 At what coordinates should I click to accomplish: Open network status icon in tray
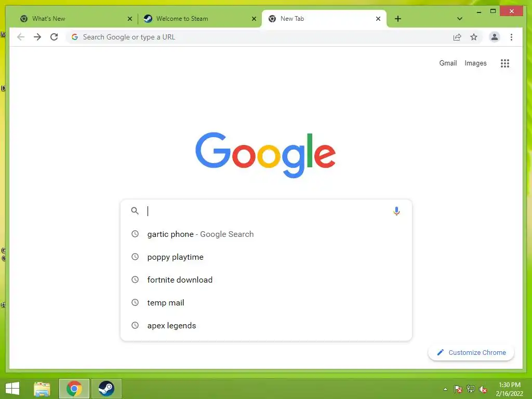point(471,389)
